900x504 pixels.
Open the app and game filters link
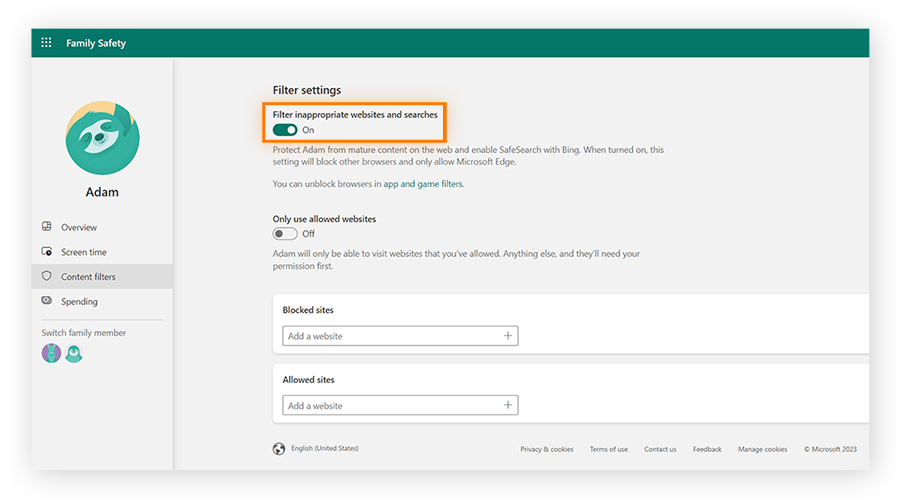[423, 184]
